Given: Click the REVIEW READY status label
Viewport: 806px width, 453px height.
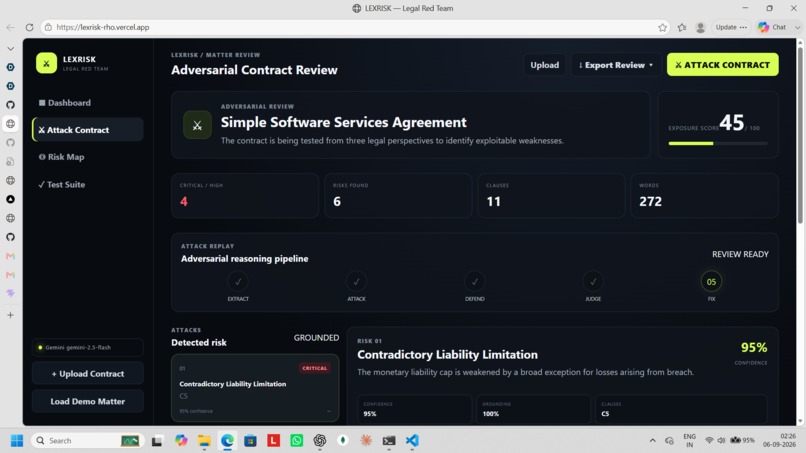Looking at the screenshot, I should point(740,255).
